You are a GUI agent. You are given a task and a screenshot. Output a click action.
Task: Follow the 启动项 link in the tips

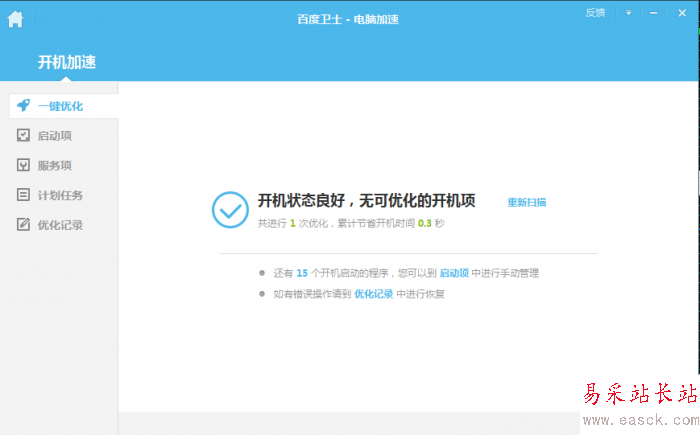pyautogui.click(x=454, y=273)
